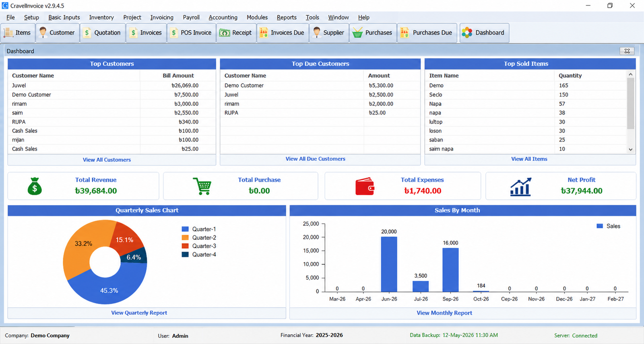
Task: Click the Dashboard colorful icon
Action: click(467, 33)
